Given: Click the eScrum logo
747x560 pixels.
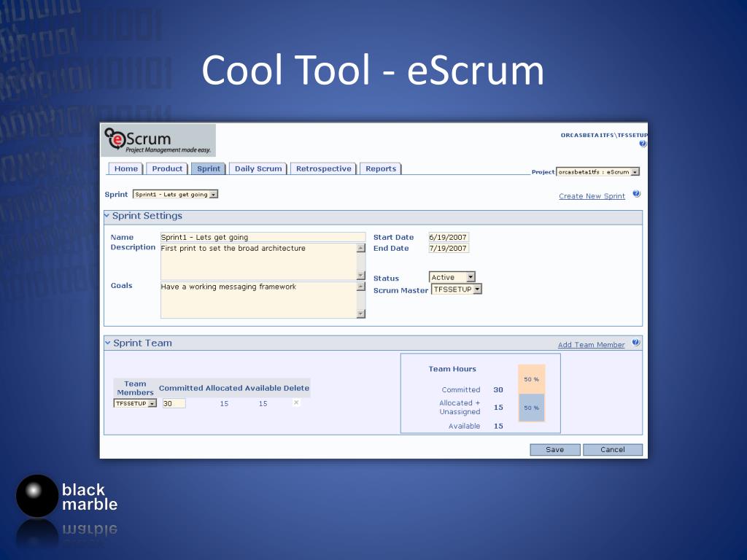Looking at the screenshot, I should (158, 140).
